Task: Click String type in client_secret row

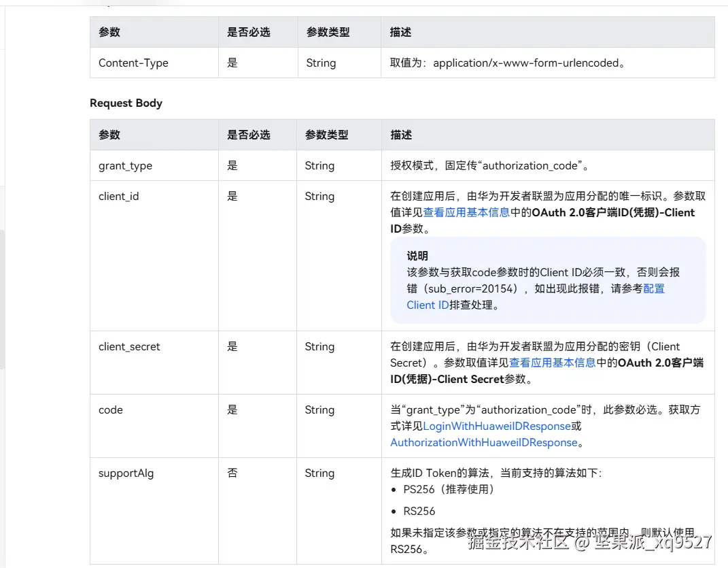Action: [x=319, y=347]
